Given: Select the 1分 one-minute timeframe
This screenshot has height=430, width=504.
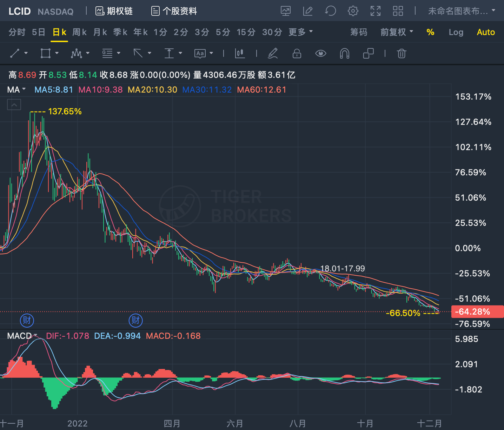Looking at the screenshot, I should click(160, 32).
